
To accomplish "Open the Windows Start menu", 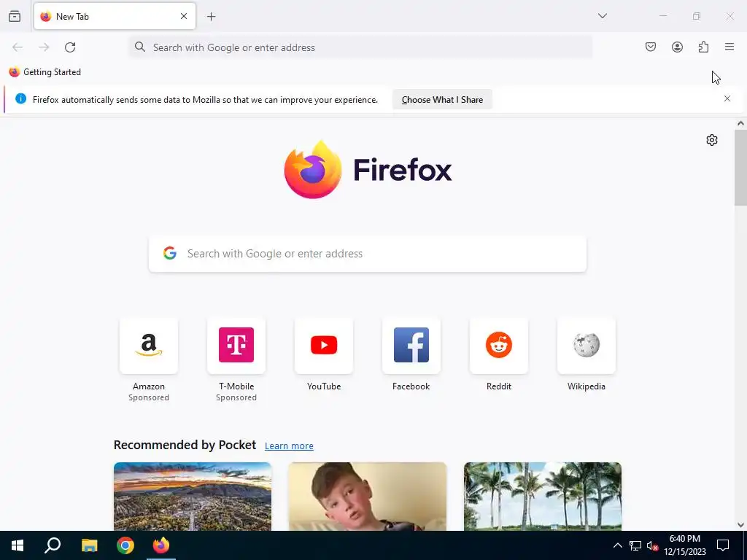I will [18, 545].
